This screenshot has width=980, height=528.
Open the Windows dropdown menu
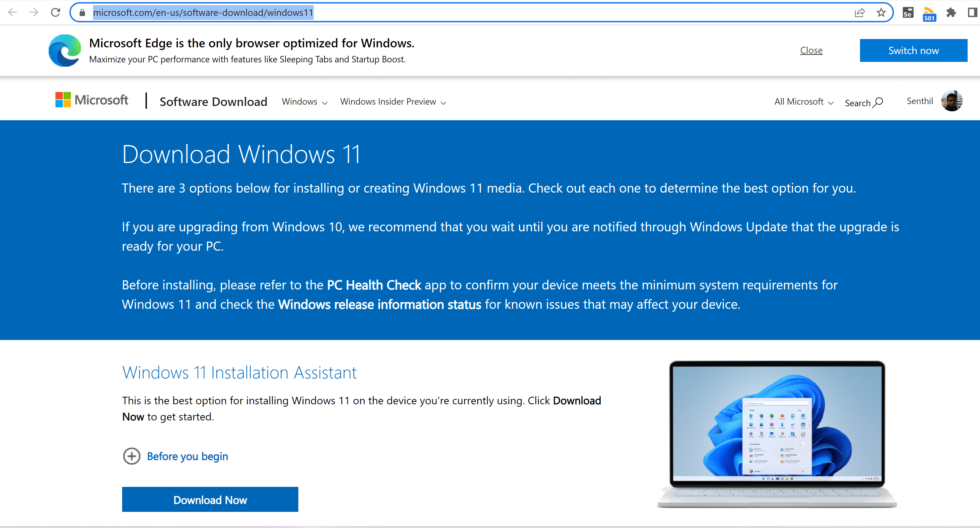[x=304, y=102]
